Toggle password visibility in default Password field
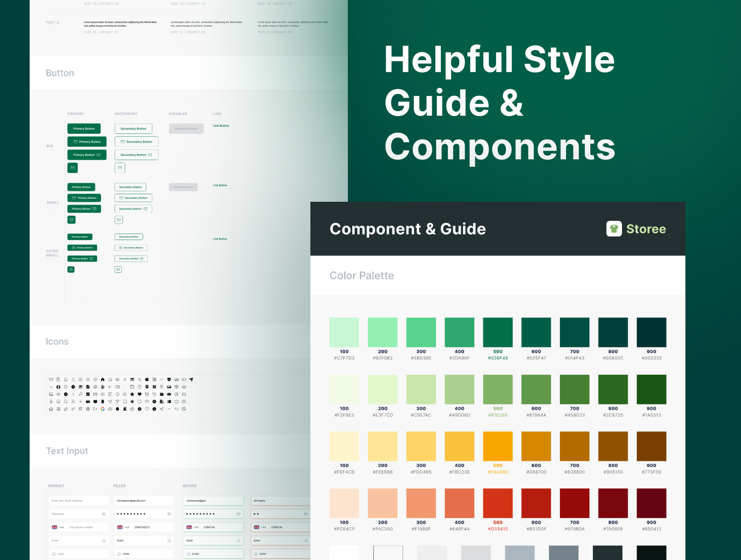 (104, 514)
